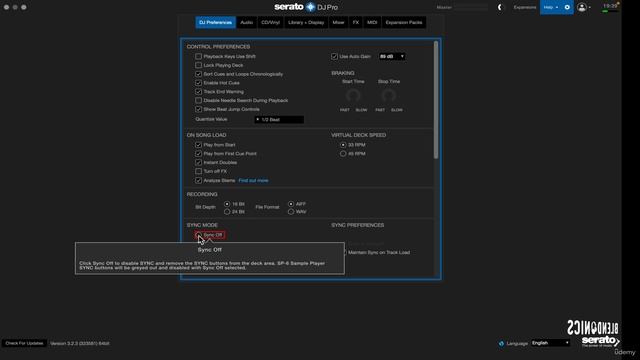Click the preferences panel vertical scrollbar
The image size is (640, 360).
click(436, 100)
